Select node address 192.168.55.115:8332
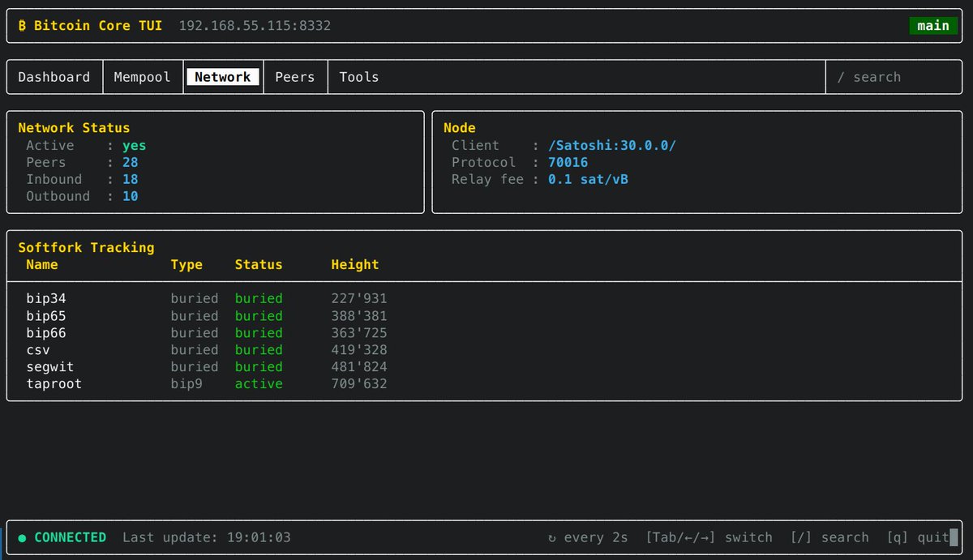This screenshot has width=973, height=560. click(255, 26)
